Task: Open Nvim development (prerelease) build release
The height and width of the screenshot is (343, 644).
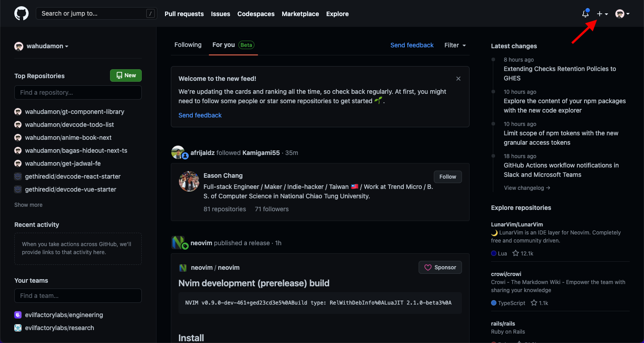Action: [x=254, y=283]
